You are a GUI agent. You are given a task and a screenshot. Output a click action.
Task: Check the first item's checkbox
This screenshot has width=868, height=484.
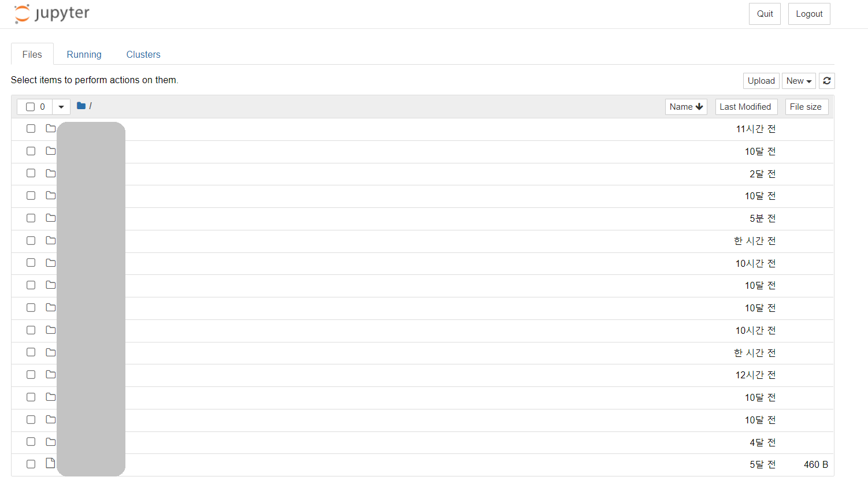31,128
